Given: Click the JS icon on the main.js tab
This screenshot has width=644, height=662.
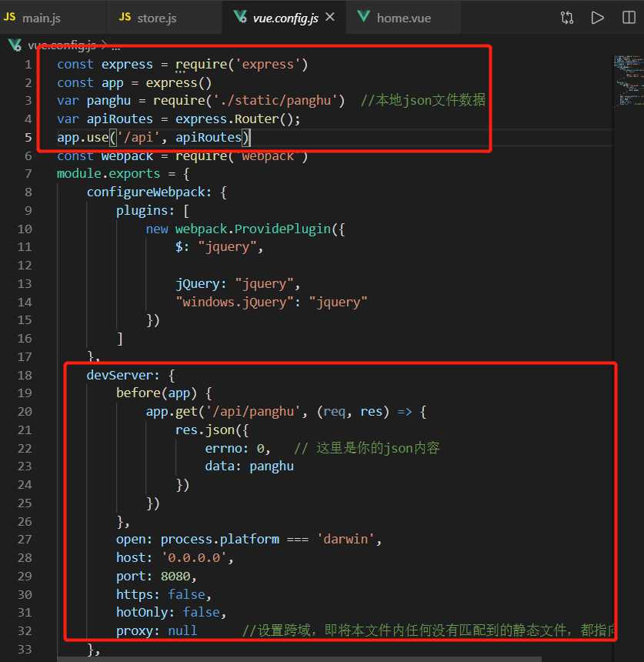Looking at the screenshot, I should pyautogui.click(x=9, y=17).
